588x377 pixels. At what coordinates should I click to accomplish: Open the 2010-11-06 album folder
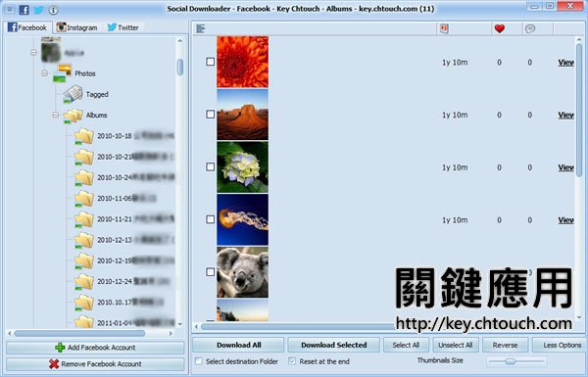point(84,199)
